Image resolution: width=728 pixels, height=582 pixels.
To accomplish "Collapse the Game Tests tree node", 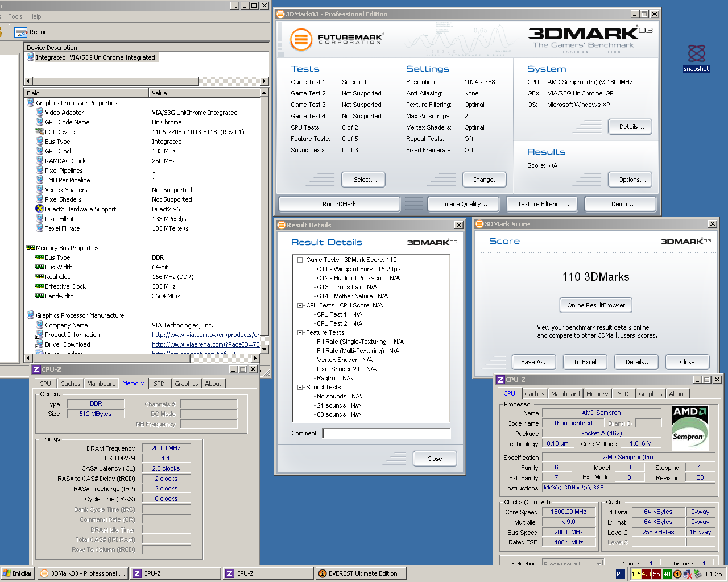I will click(x=300, y=260).
